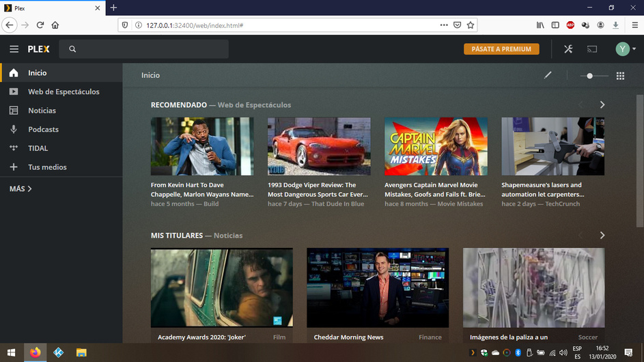
Task: Select Inicio in the sidebar
Action: (61, 72)
